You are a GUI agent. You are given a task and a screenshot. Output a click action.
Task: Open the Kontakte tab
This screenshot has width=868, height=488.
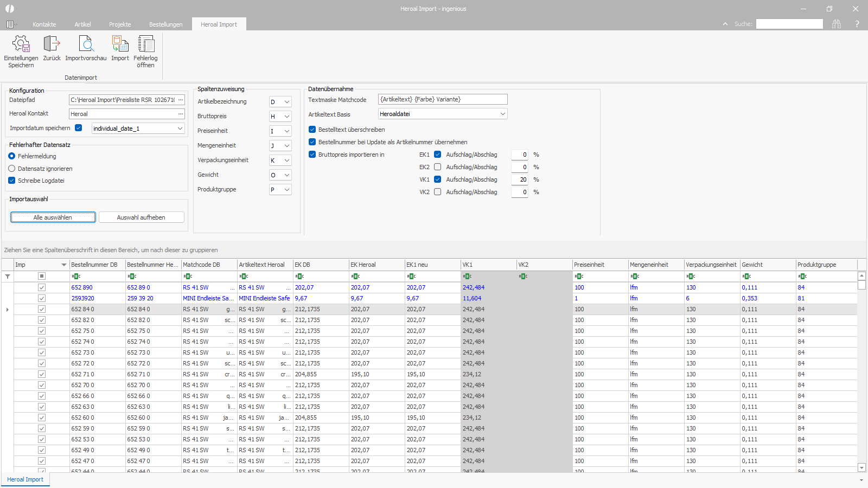(44, 24)
